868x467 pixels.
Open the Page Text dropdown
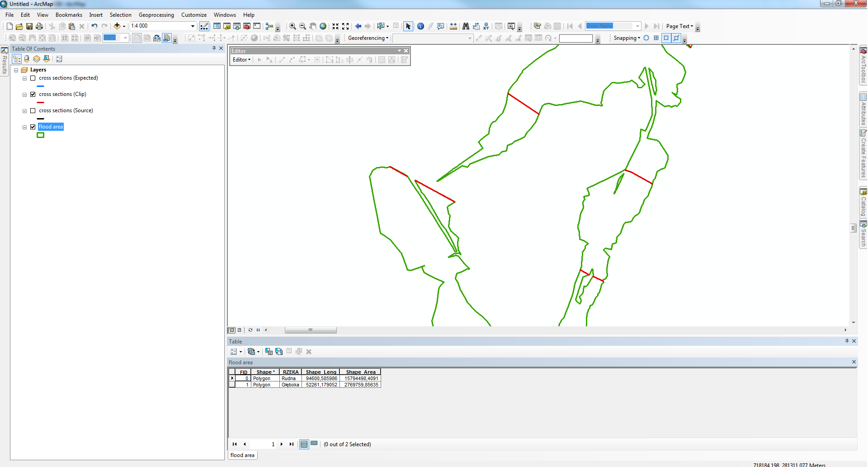pyautogui.click(x=679, y=26)
